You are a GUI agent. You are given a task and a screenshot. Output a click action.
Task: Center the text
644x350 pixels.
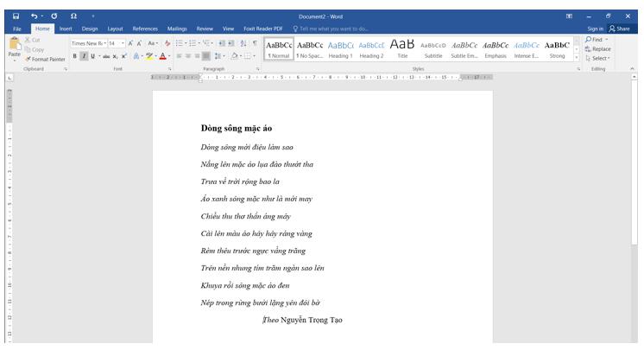click(x=188, y=56)
